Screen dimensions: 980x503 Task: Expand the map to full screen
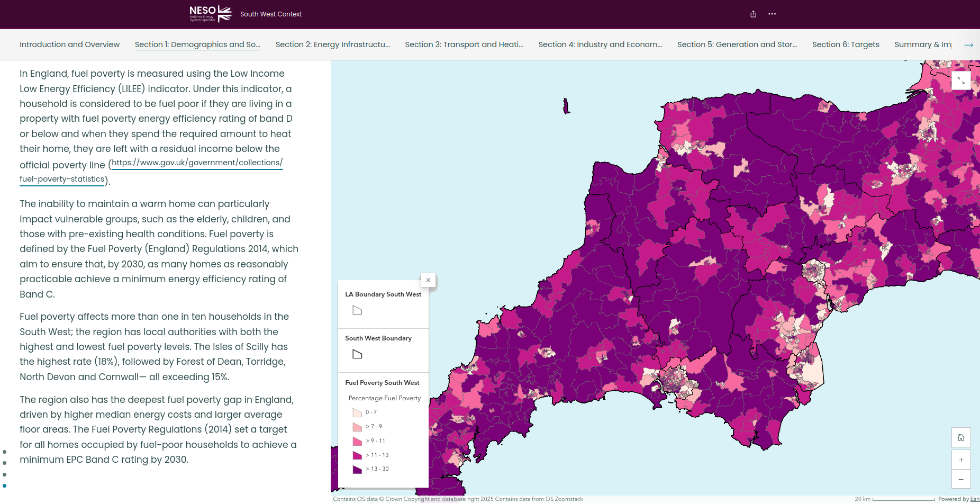[x=961, y=81]
